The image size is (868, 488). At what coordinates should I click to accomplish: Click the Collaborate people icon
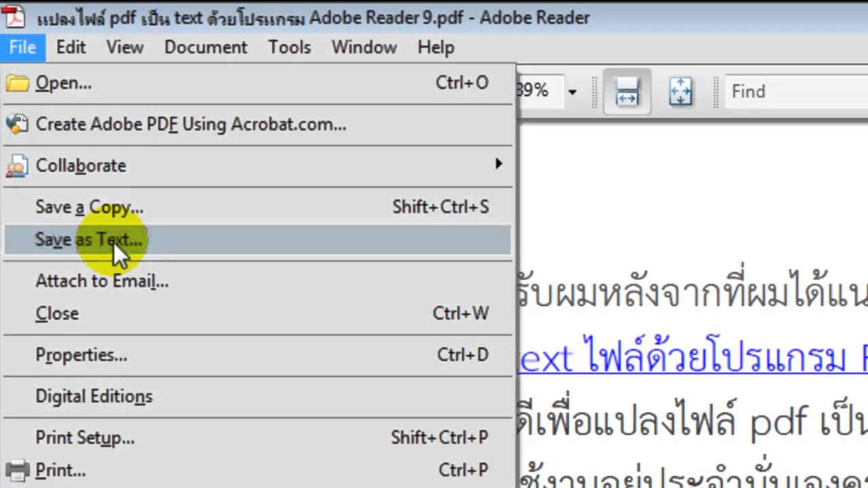pyautogui.click(x=17, y=166)
